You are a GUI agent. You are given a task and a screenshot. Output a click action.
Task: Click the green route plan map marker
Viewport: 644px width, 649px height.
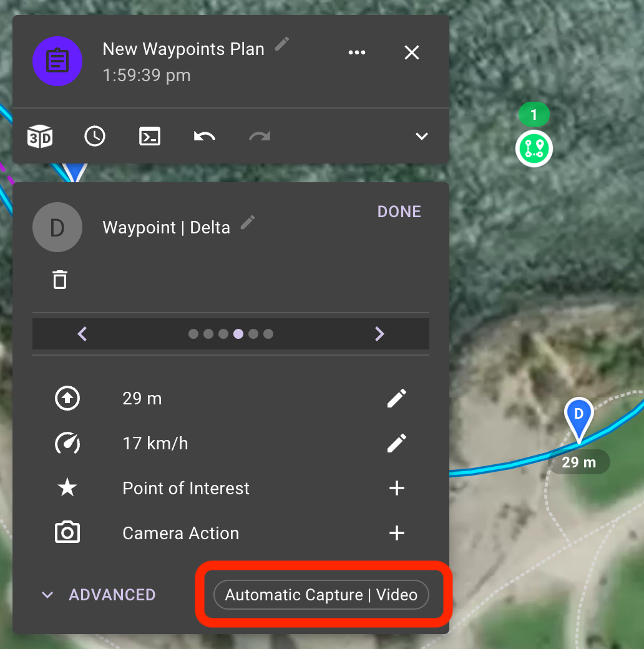click(534, 149)
